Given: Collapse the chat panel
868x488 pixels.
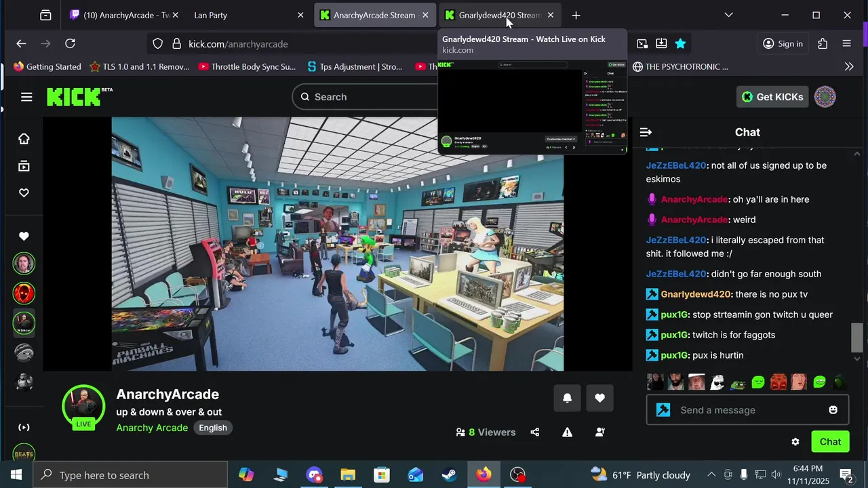Looking at the screenshot, I should 646,133.
